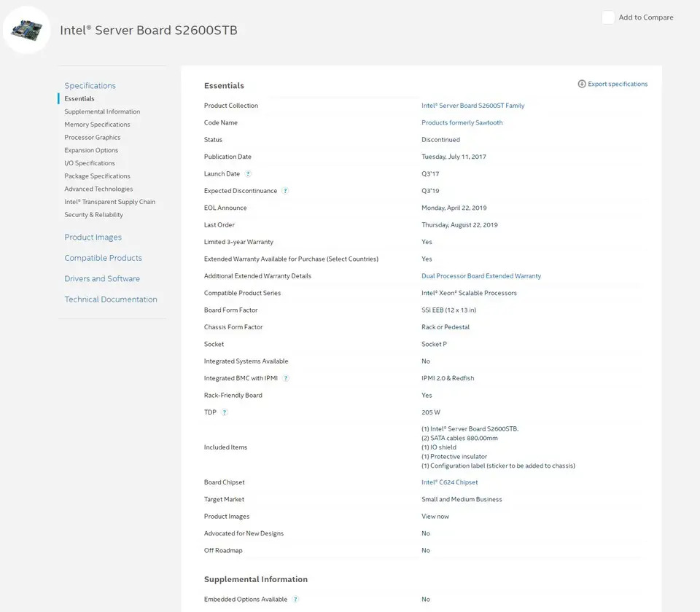Click the Embedded Options Available help icon
The height and width of the screenshot is (612, 700).
pyautogui.click(x=295, y=599)
